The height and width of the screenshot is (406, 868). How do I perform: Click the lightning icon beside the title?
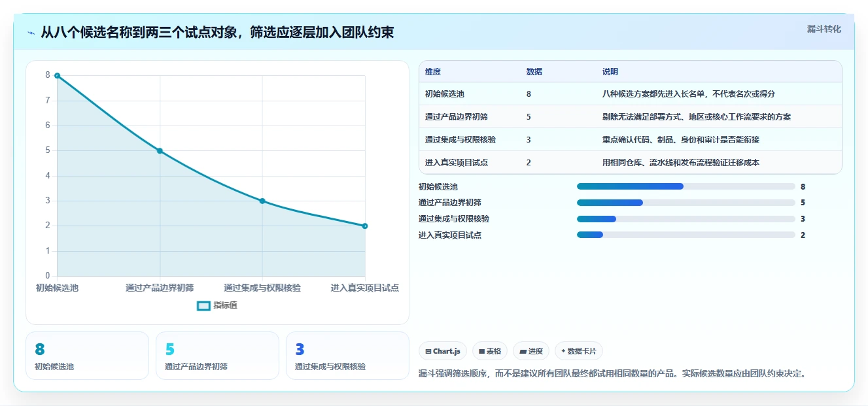[x=31, y=33]
